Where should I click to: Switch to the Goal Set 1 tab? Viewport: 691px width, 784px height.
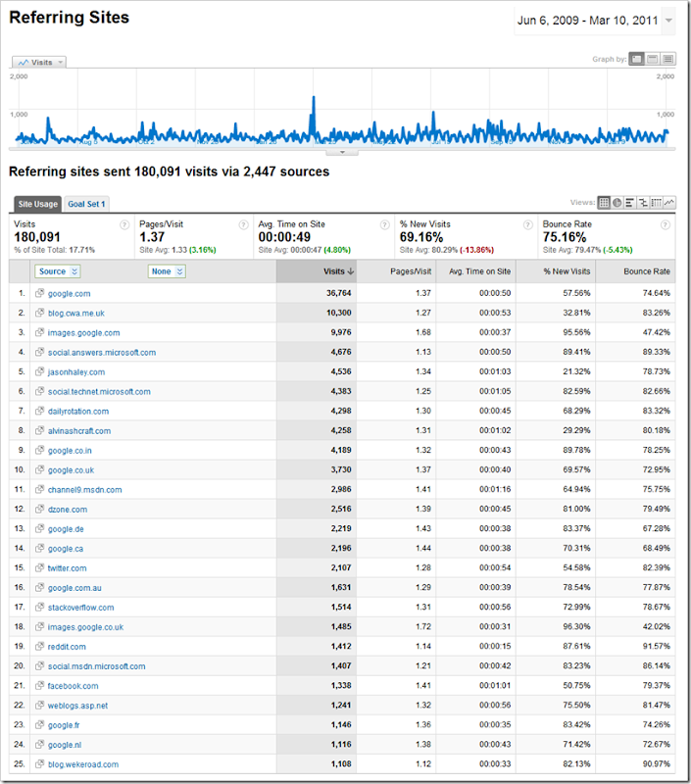(86, 204)
